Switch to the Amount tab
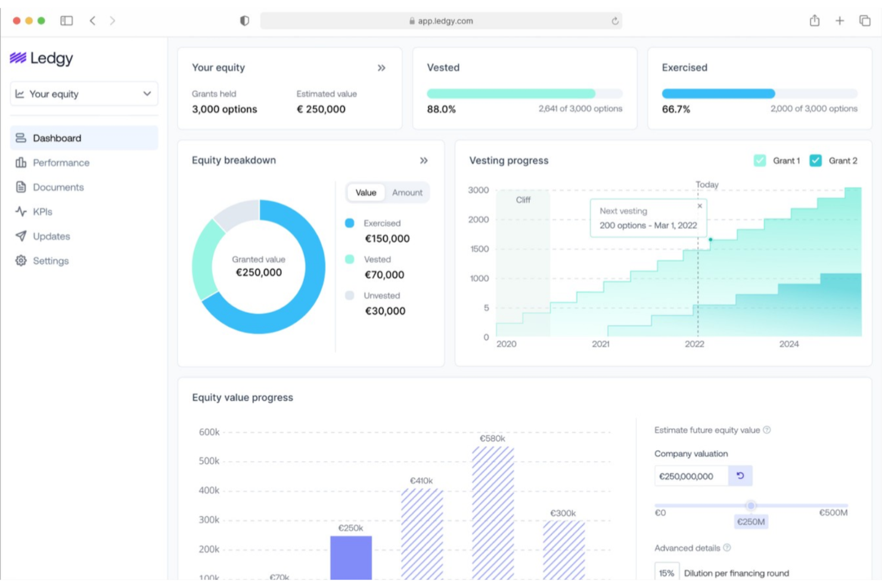The width and height of the screenshot is (882, 588). click(407, 192)
